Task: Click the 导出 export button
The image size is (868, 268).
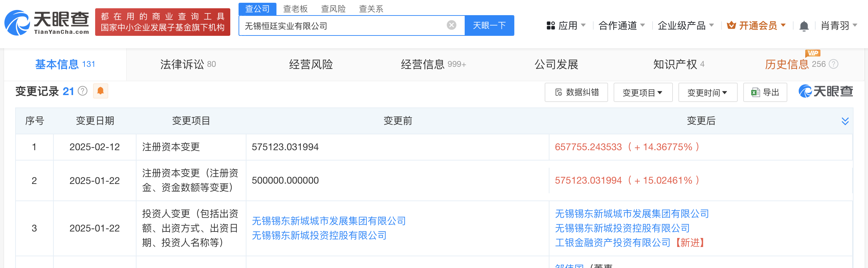Action: click(x=765, y=92)
